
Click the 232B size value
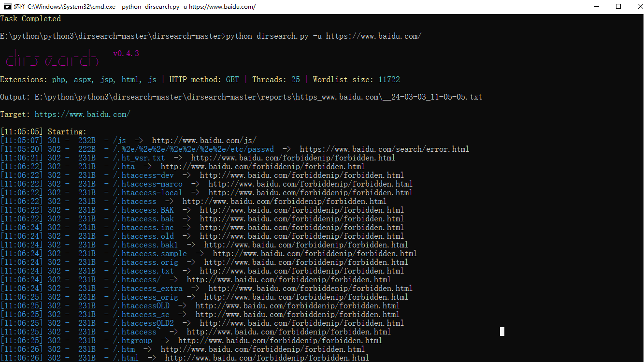click(87, 141)
